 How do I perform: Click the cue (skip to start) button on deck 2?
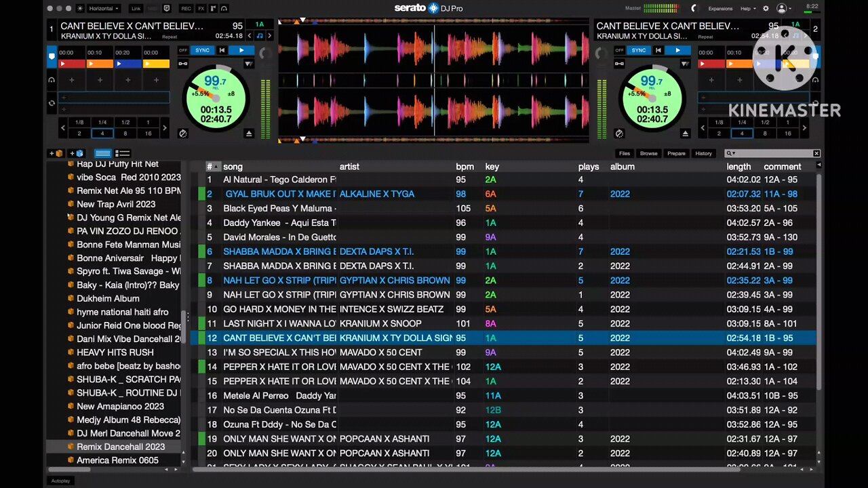tap(657, 50)
